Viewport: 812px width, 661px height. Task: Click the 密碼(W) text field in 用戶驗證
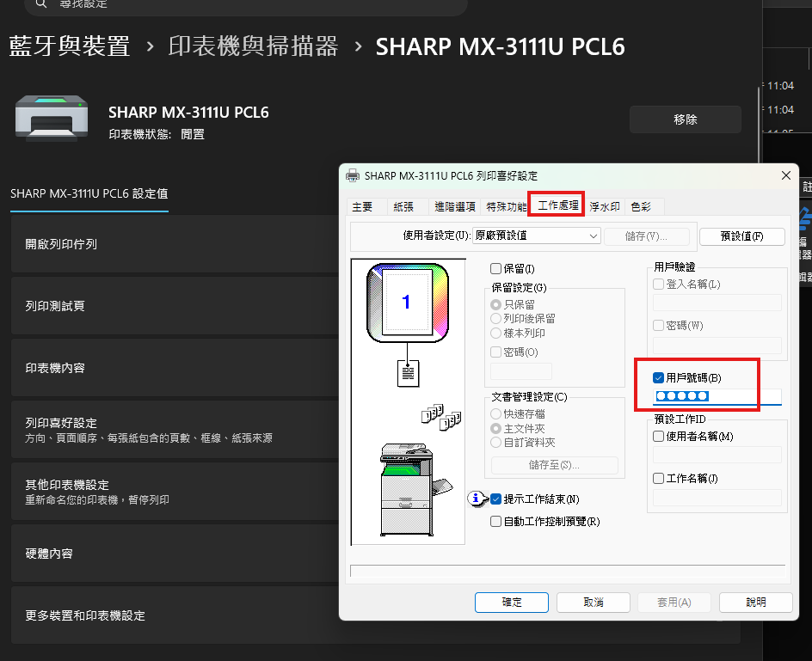(717, 346)
